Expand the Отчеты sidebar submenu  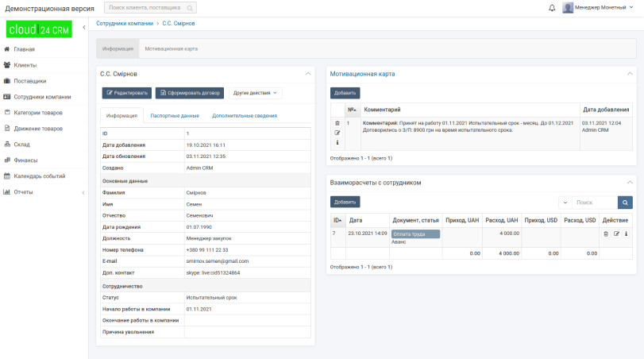83,192
